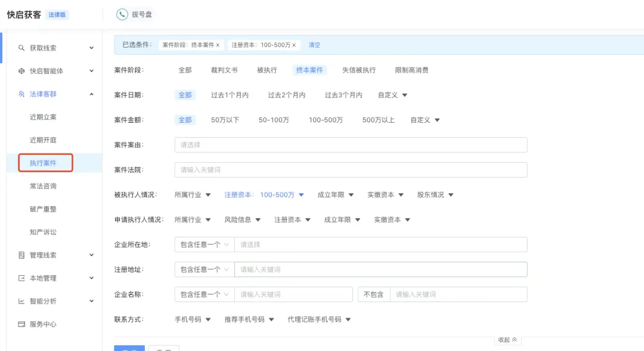
Task: Select 失信被执行 case stage option
Action: 359,69
